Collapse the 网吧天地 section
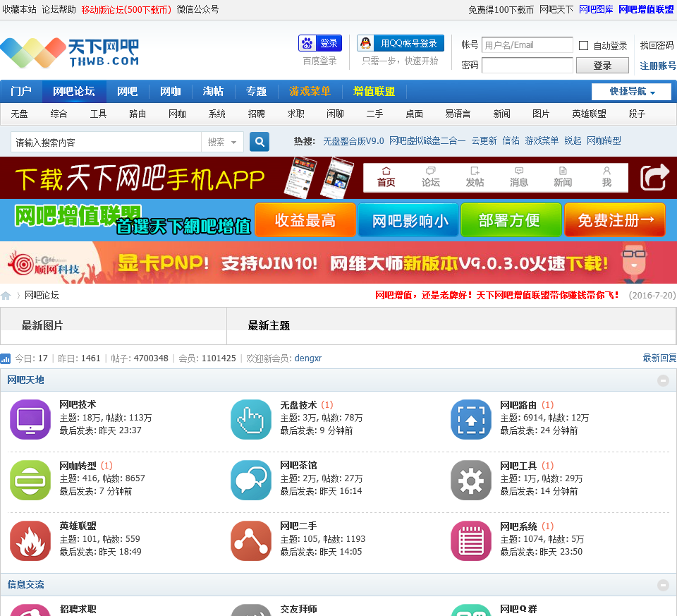 point(663,380)
